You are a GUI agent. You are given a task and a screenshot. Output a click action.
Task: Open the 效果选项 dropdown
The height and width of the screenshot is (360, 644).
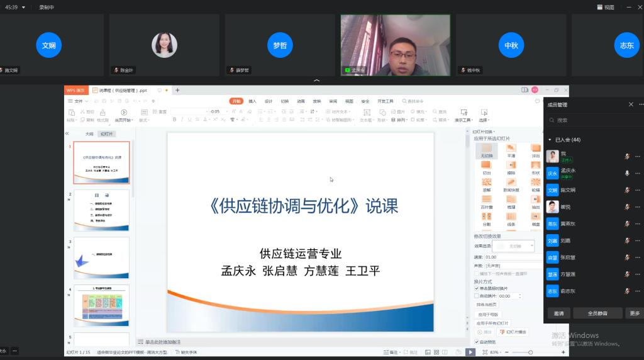pyautogui.click(x=513, y=246)
